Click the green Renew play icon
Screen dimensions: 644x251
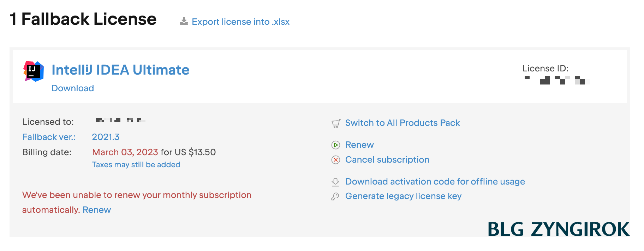pyautogui.click(x=336, y=145)
